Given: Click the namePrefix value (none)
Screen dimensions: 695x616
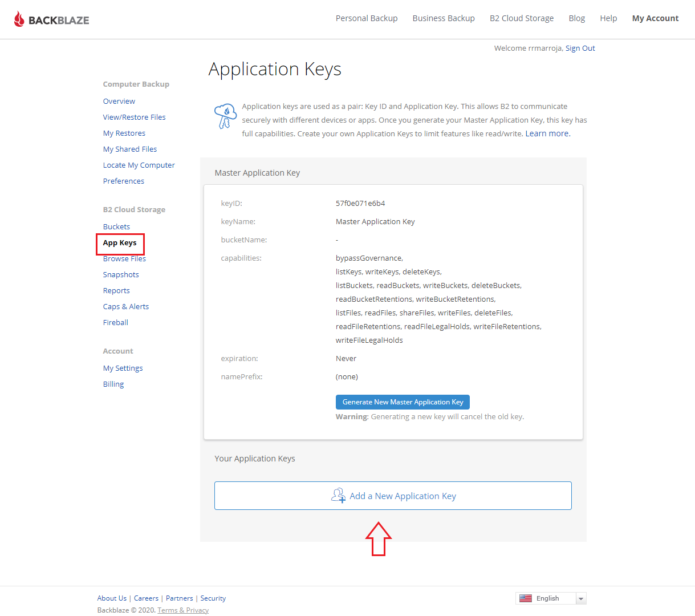Looking at the screenshot, I should click(347, 376).
